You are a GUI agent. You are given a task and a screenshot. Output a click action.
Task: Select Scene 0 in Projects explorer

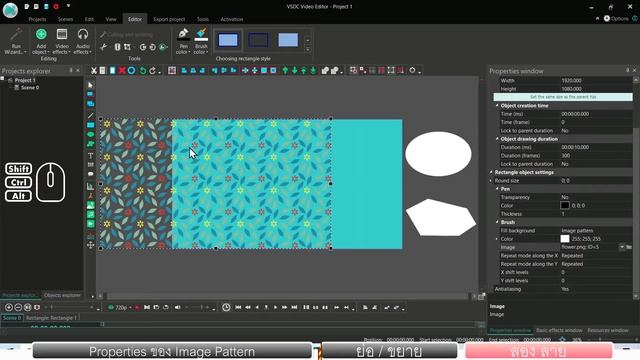click(30, 87)
